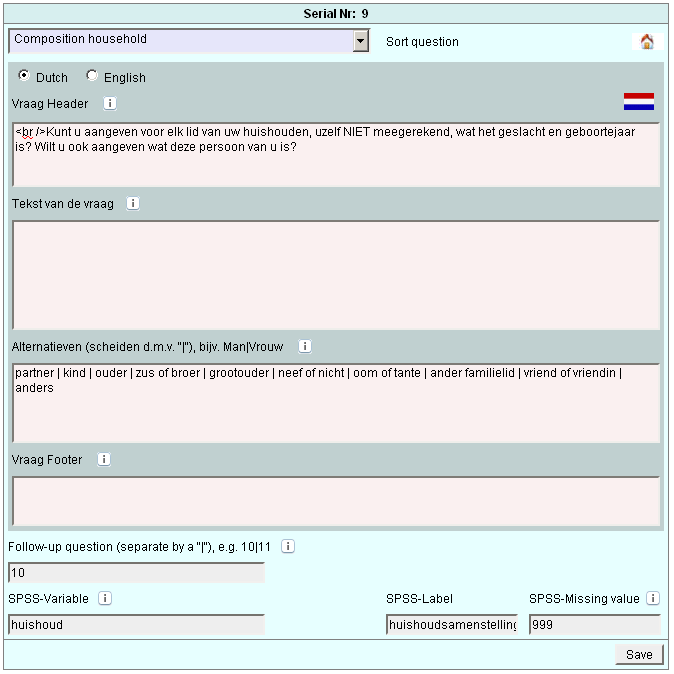674x674 pixels.
Task: Open the Composition household dropdown
Action: pyautogui.click(x=360, y=41)
